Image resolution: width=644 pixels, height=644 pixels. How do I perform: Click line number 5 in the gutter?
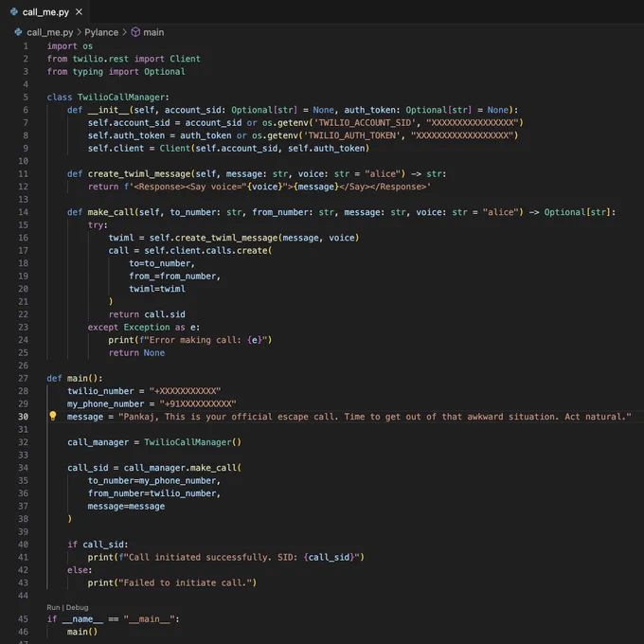(26, 97)
